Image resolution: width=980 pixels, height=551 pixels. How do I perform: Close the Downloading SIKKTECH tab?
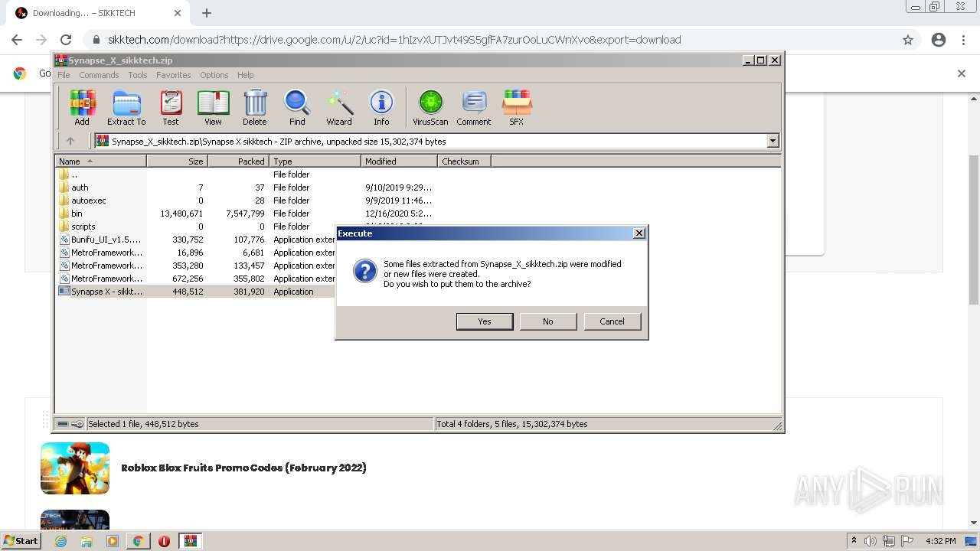coord(178,13)
